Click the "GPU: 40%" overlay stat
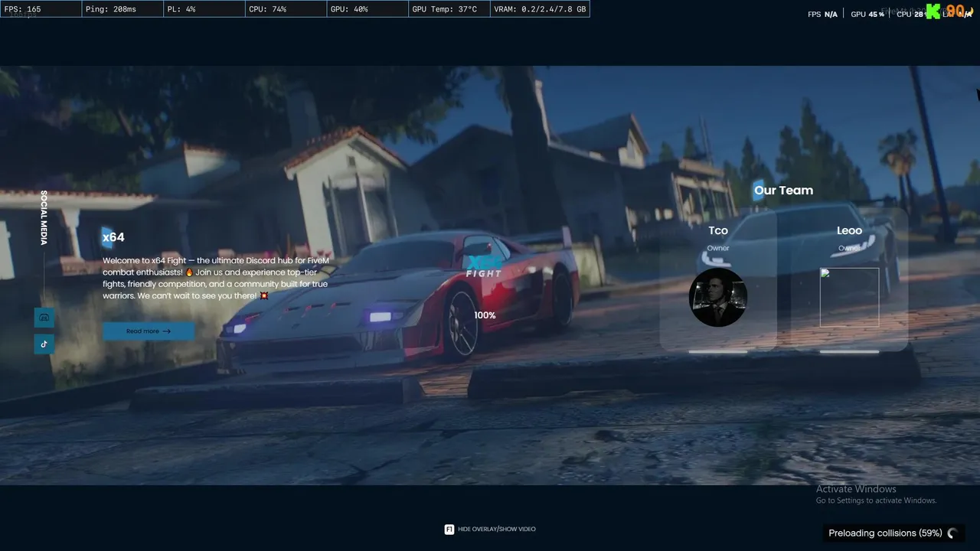 coord(349,9)
